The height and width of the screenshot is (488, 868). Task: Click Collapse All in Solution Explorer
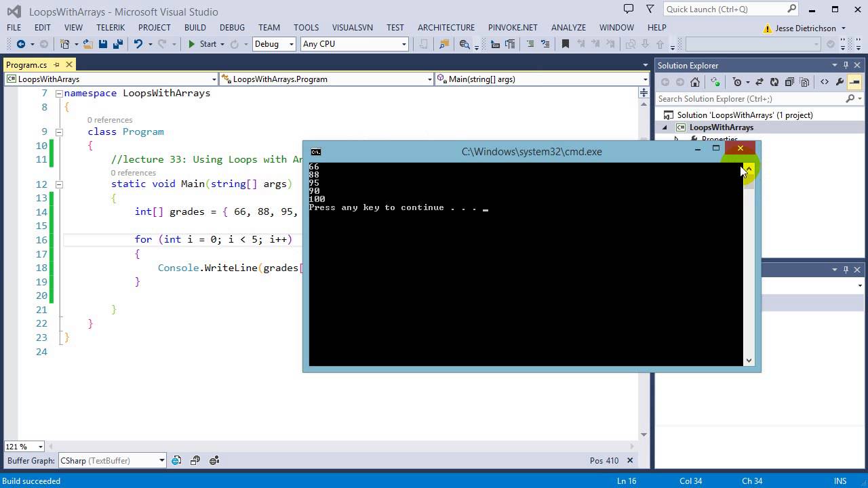pos(789,82)
